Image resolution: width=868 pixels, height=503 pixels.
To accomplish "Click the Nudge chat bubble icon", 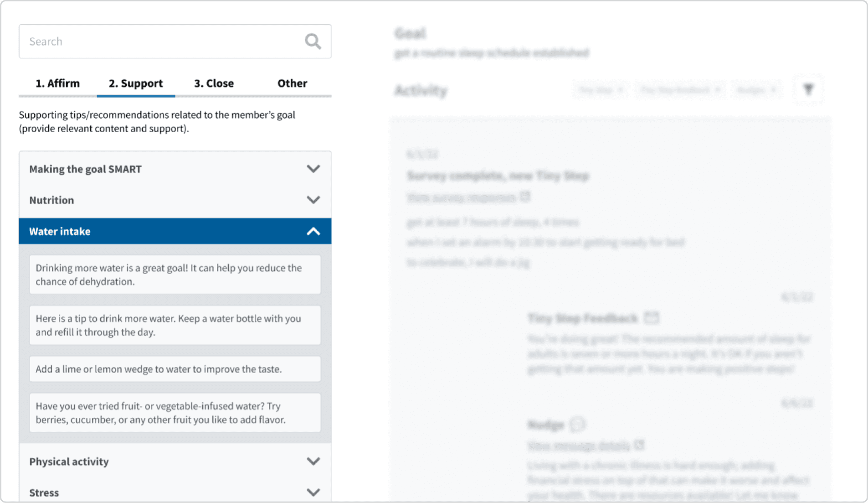I will pyautogui.click(x=577, y=424).
